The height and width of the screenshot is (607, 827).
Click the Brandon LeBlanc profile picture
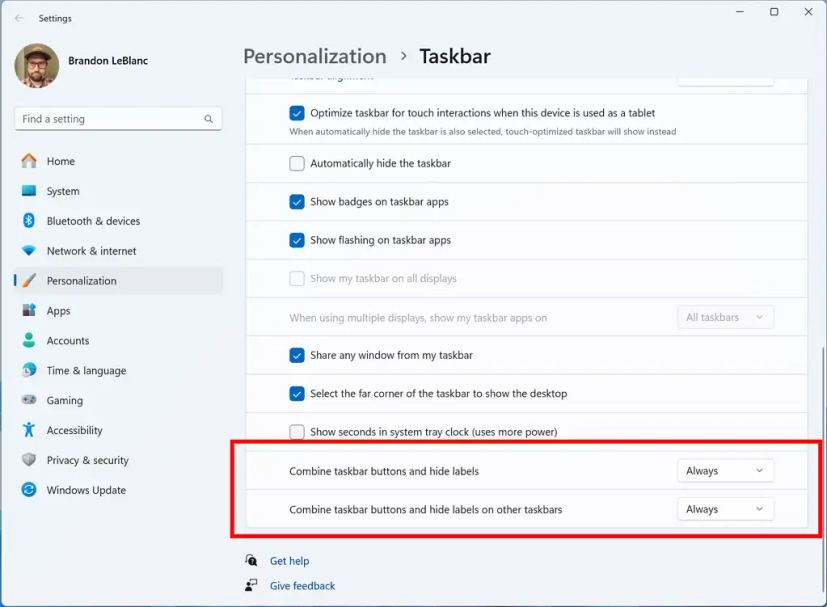[37, 66]
